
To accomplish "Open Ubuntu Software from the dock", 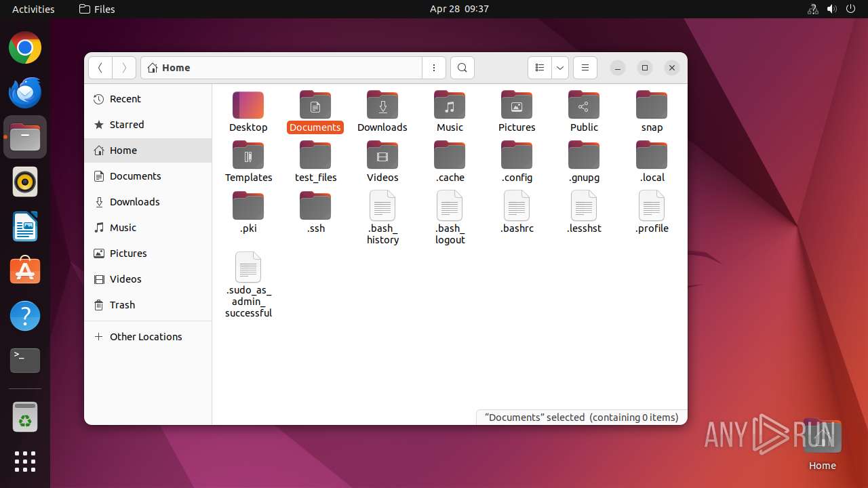I will tap(25, 271).
